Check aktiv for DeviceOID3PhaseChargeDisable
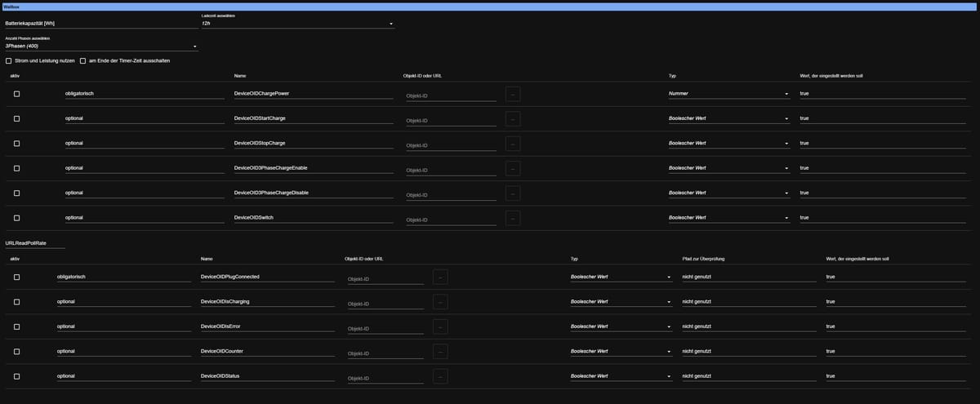 pyautogui.click(x=16, y=193)
